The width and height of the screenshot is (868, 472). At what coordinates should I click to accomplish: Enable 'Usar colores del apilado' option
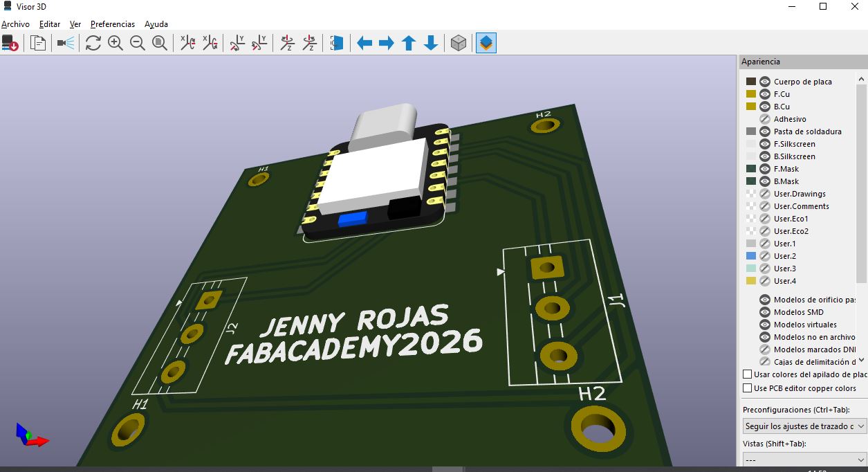click(x=747, y=374)
